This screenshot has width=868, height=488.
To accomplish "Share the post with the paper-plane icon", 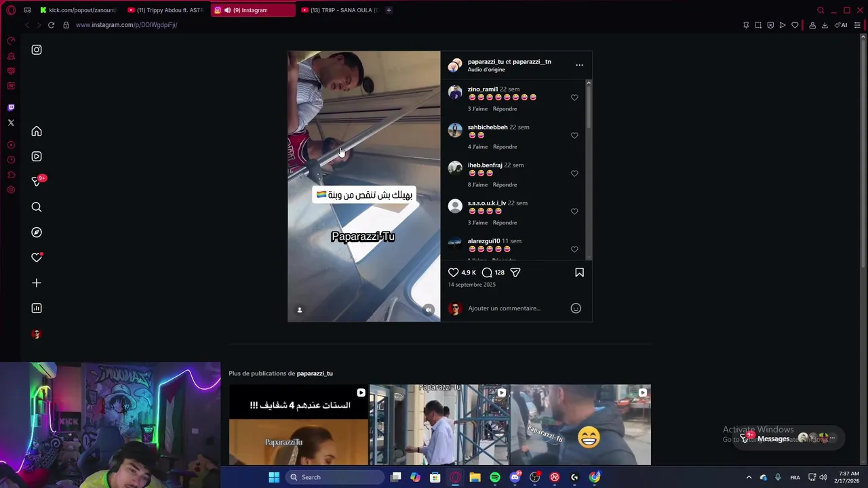I will coord(515,272).
